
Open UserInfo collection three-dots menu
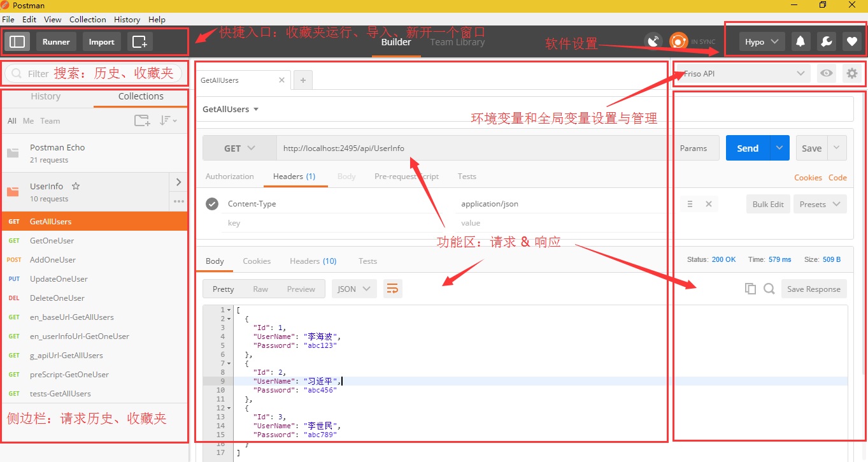[x=179, y=201]
